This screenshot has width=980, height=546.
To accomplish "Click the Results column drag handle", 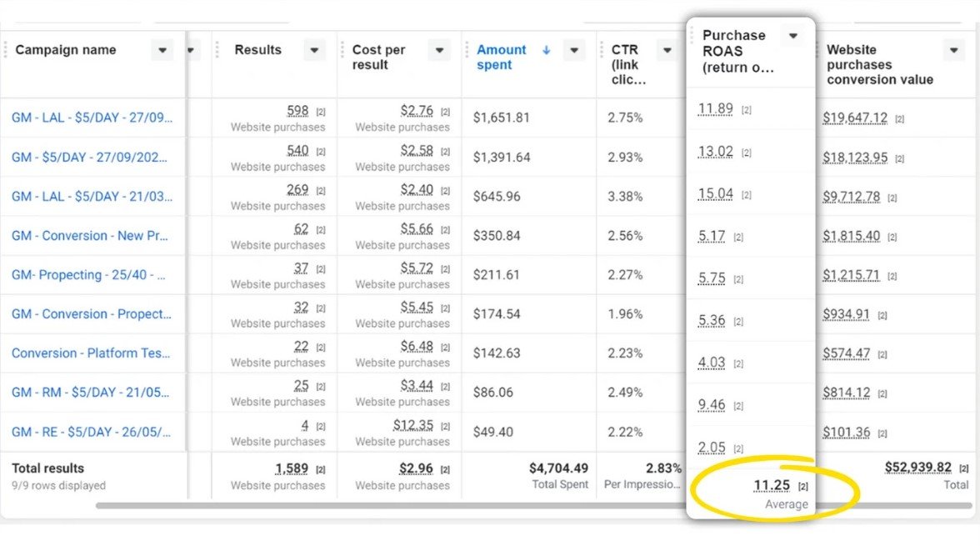I will click(217, 50).
